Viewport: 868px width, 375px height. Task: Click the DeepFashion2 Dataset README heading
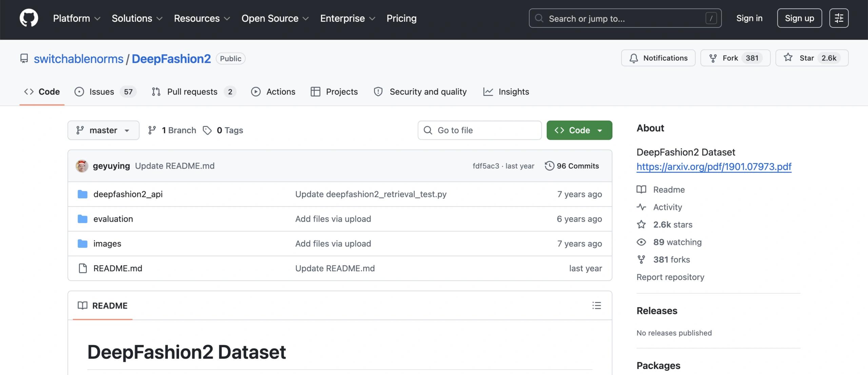pos(186,352)
